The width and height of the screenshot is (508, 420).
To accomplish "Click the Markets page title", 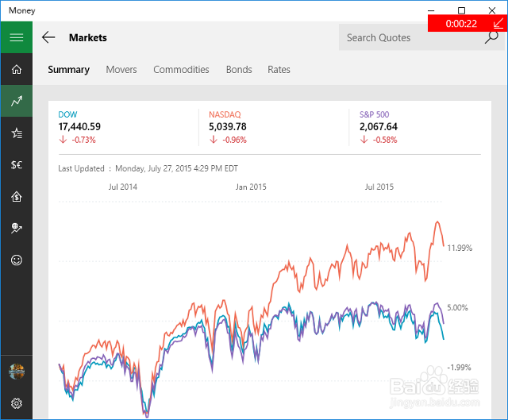I will coord(88,37).
